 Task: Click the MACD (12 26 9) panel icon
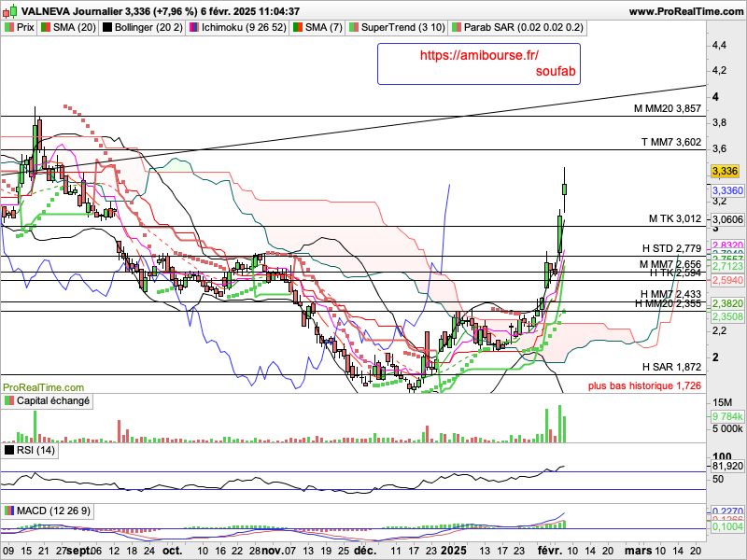click(x=9, y=511)
